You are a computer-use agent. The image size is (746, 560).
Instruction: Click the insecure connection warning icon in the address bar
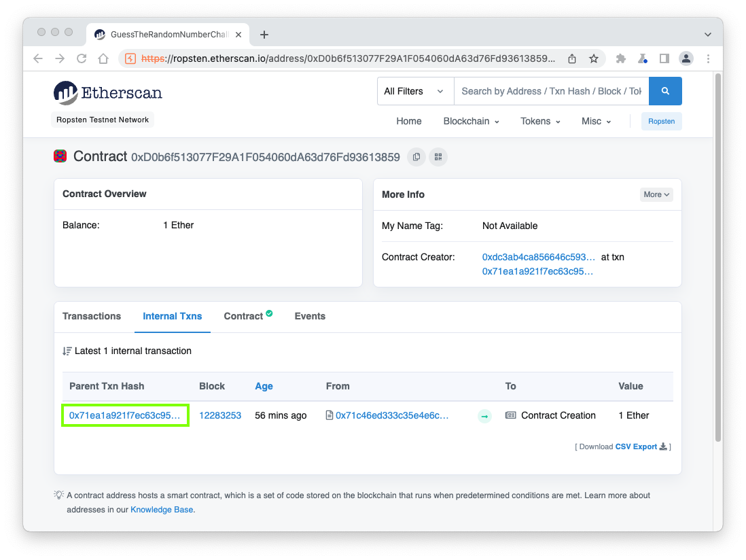[130, 58]
